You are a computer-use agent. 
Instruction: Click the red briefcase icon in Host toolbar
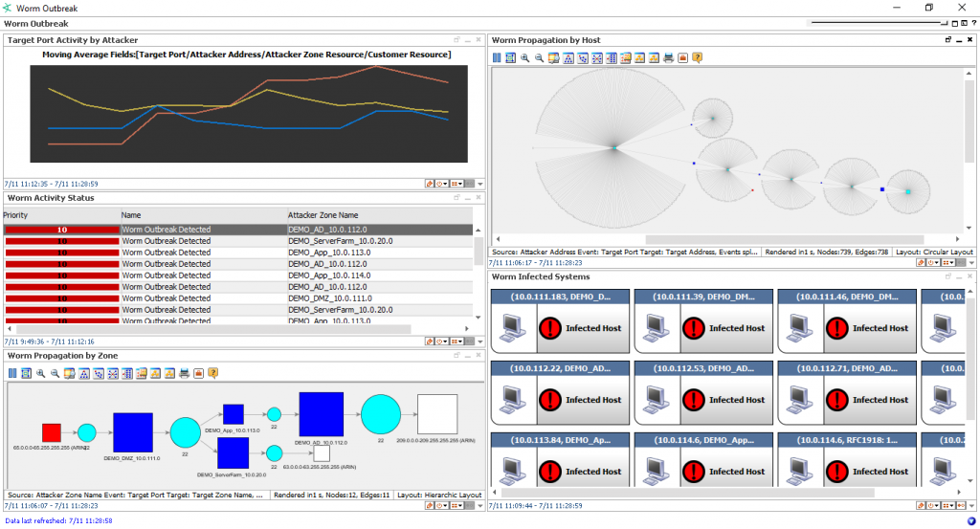coord(682,58)
